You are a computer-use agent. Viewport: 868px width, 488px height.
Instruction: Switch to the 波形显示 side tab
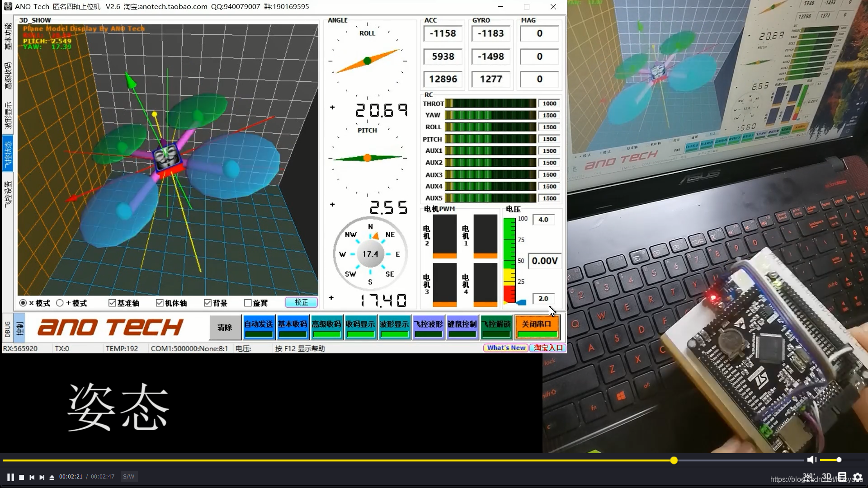pyautogui.click(x=8, y=116)
